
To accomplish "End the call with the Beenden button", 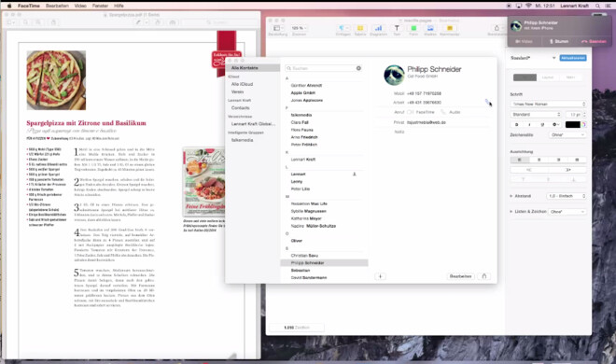I will (x=594, y=41).
